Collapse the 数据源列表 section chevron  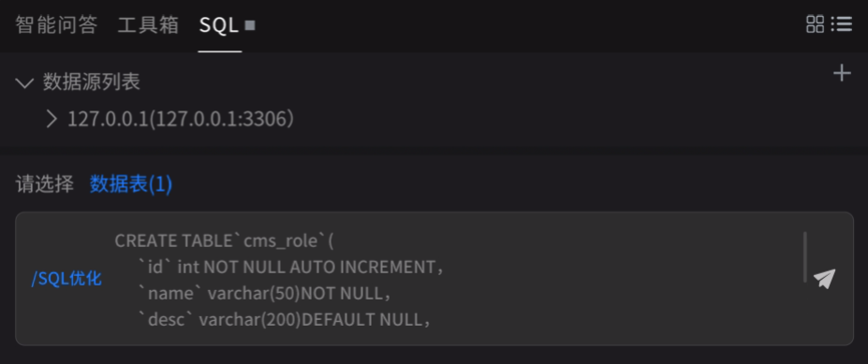click(25, 83)
